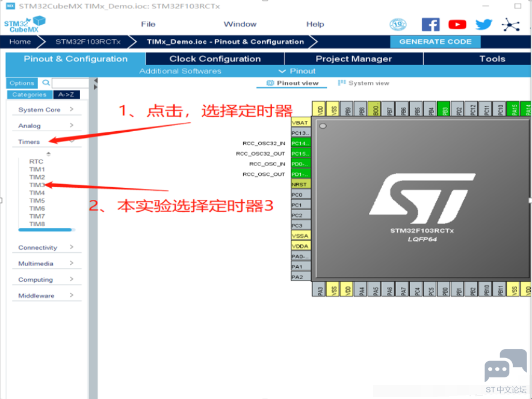Screen dimensions: 532x399
Task: Click the PD2 pin on the top edge
Action: click(x=458, y=108)
